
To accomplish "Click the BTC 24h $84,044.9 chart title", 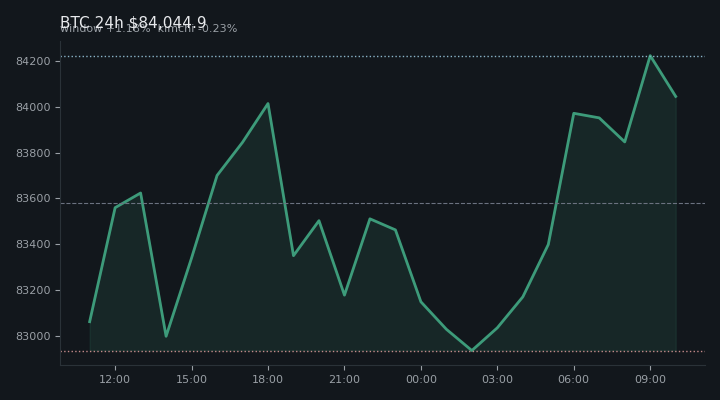I will (x=133, y=22).
